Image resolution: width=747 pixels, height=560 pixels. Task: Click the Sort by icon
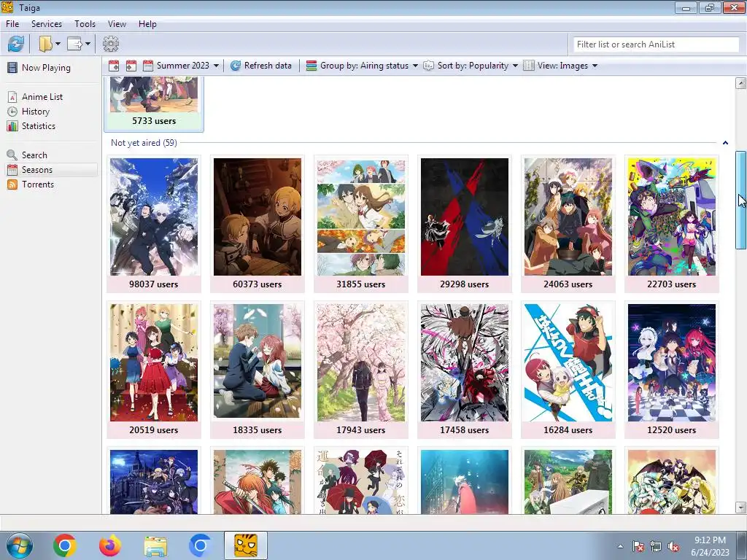point(429,66)
